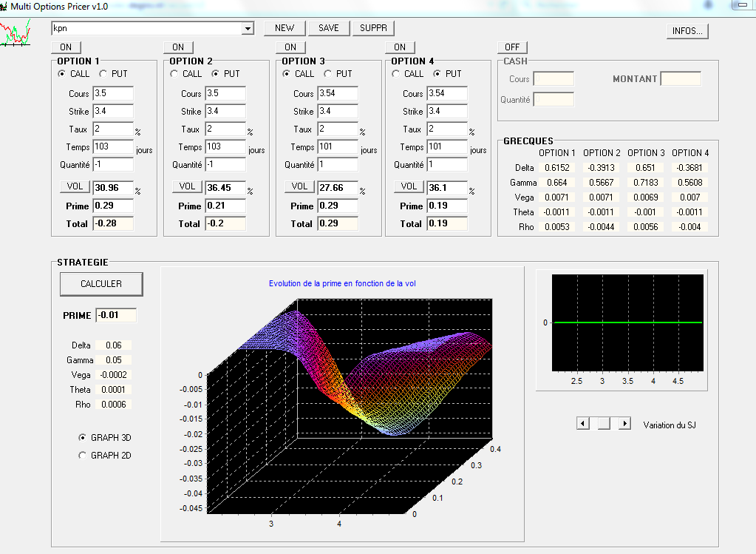Click the app icon in title bar
The width and height of the screenshot is (756, 554).
click(4, 6)
